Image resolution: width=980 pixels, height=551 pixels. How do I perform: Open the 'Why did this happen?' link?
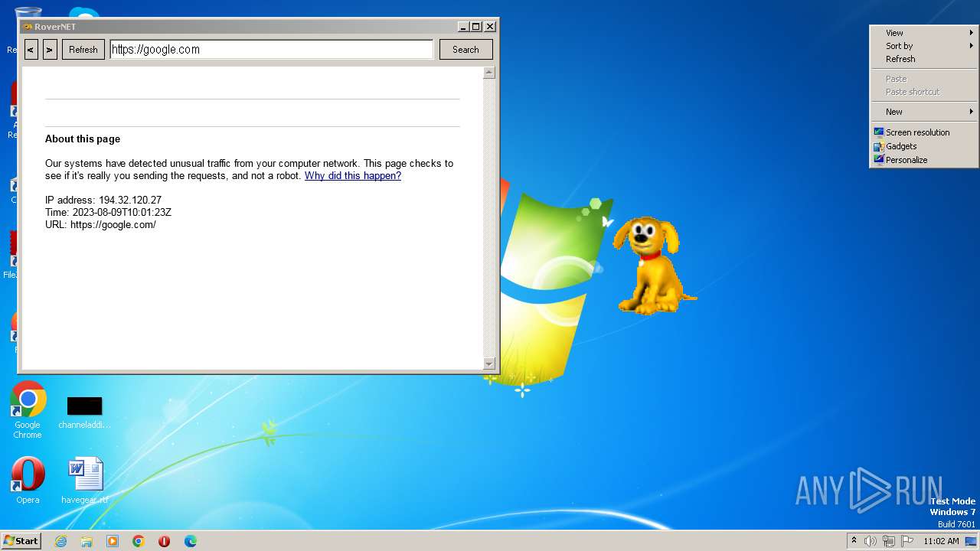pos(353,175)
